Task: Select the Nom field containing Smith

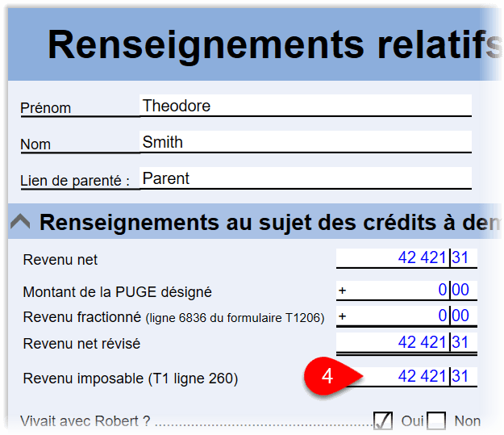Action: tap(305, 143)
